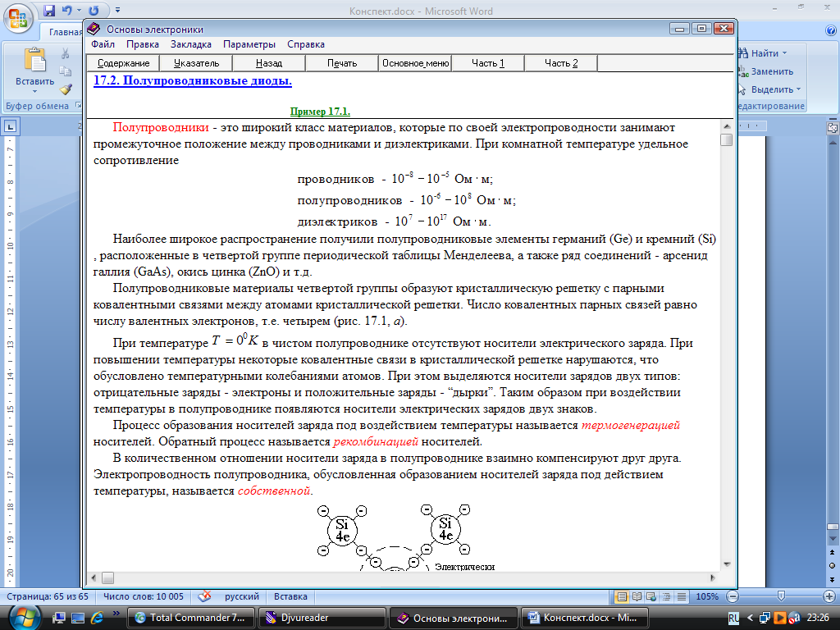840x630 pixels.
Task: Open the Файл menu in help window
Action: coord(103,44)
